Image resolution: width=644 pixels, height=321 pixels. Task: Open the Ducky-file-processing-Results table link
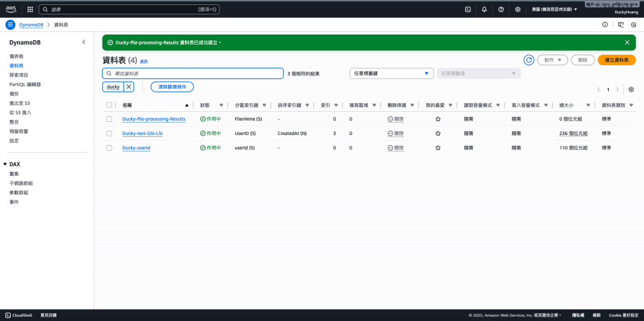pos(153,119)
